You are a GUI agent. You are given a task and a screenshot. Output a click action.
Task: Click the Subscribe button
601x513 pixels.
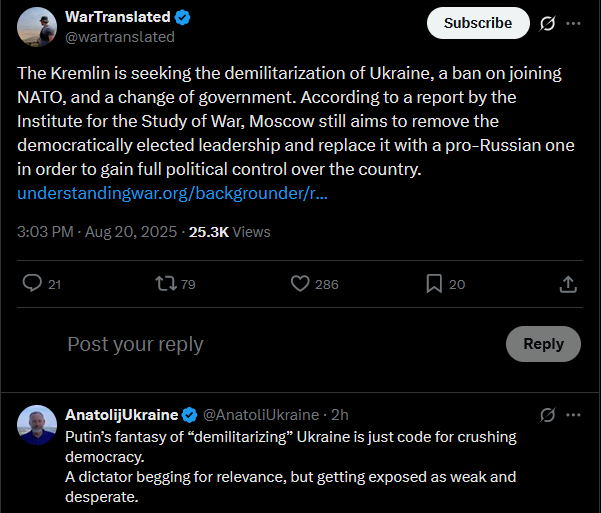coord(477,23)
